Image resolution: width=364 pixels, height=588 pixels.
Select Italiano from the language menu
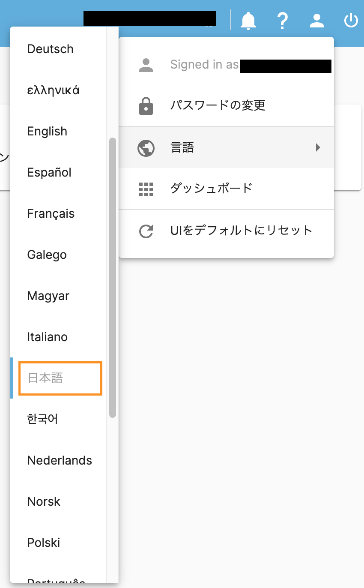tap(58, 337)
